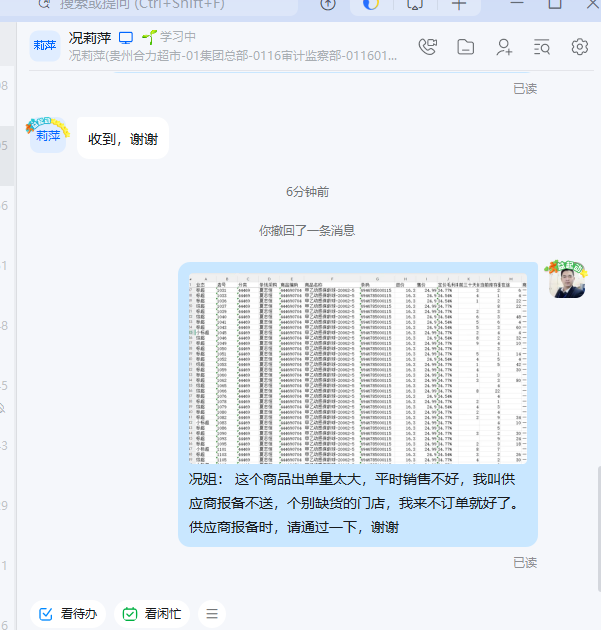
Task: Click the search input field at top
Action: point(170,4)
